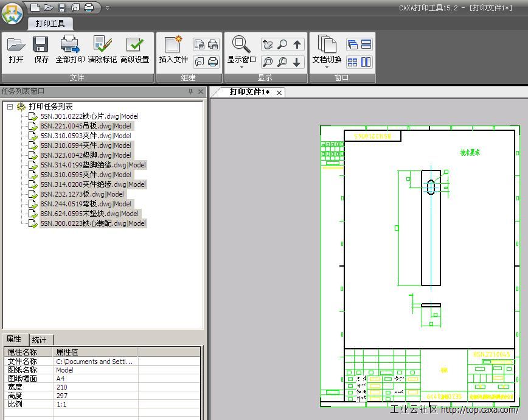Expand the 文档切换 dropdown arrow
Viewport: 528px width, 420px height.
click(327, 67)
